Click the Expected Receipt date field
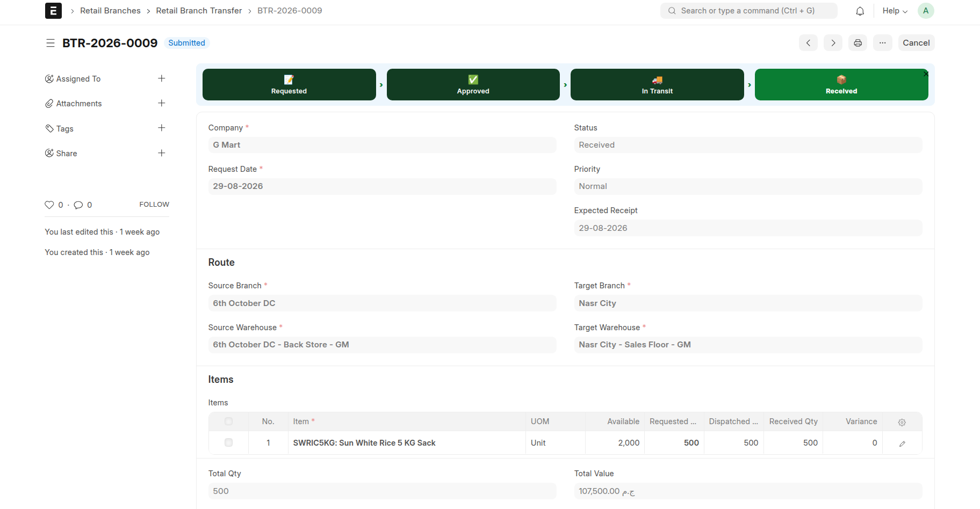Image resolution: width=980 pixels, height=509 pixels. click(x=748, y=228)
